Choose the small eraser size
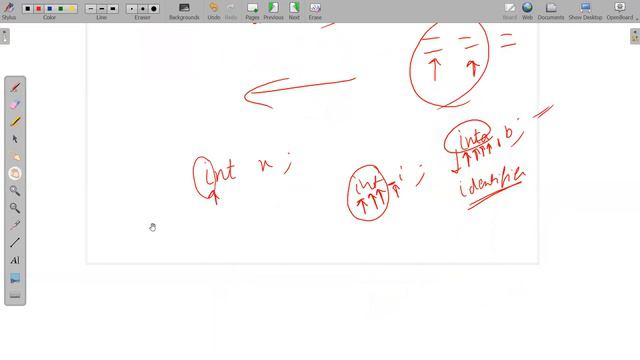This screenshot has height=360, width=640. pyautogui.click(x=131, y=9)
